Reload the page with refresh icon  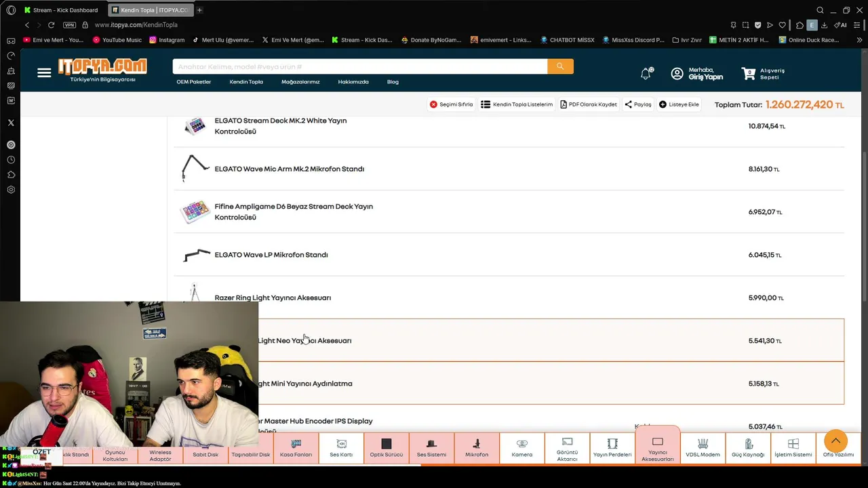[x=51, y=25]
